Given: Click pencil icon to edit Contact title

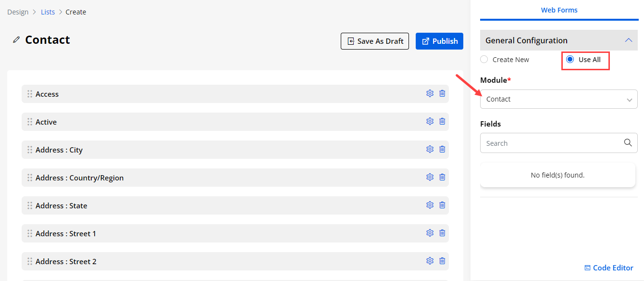Looking at the screenshot, I should pyautogui.click(x=16, y=40).
